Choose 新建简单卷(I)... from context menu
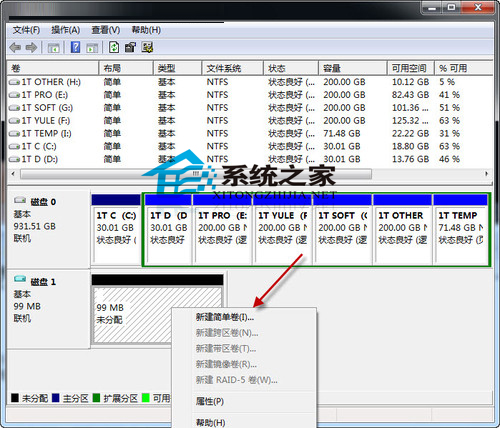Image resolution: width=500 pixels, height=428 pixels. 244,317
